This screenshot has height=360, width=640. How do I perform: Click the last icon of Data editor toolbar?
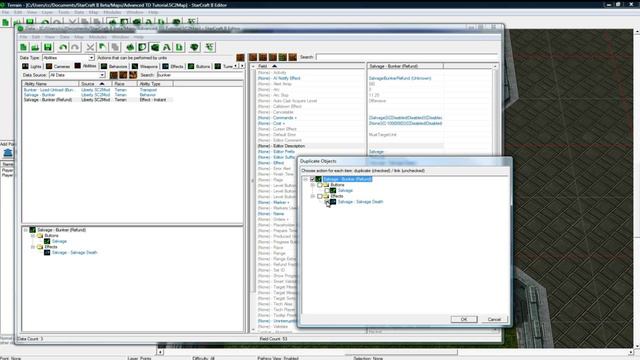tap(209, 47)
